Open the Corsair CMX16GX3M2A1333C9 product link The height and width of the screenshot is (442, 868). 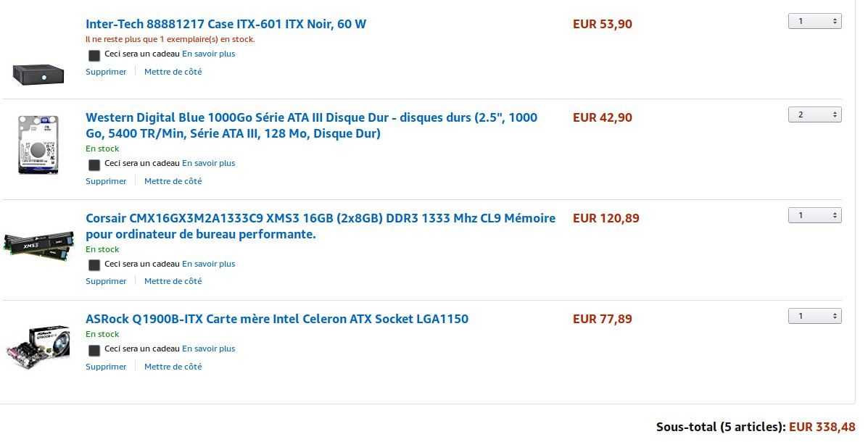pyautogui.click(x=321, y=225)
